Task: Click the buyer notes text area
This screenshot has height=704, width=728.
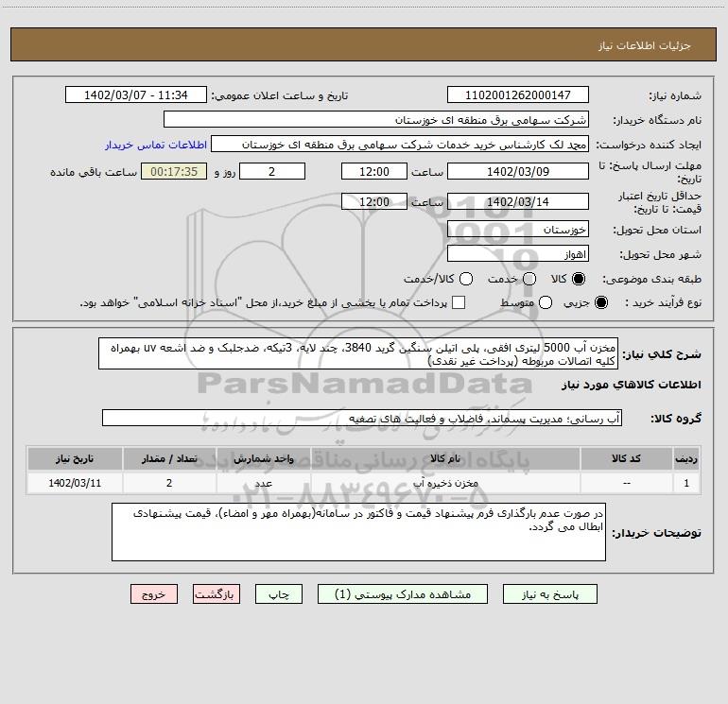Action: pyautogui.click(x=358, y=532)
